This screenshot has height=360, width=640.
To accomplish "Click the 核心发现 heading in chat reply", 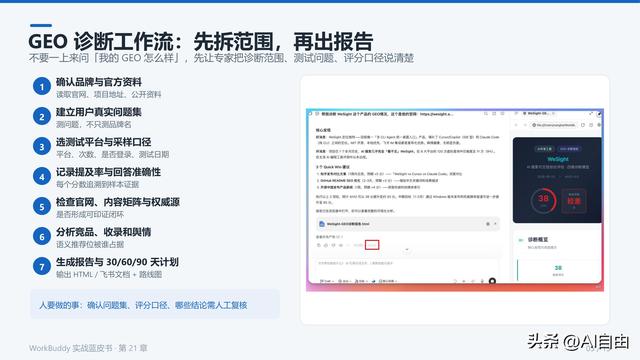I will point(323,130).
